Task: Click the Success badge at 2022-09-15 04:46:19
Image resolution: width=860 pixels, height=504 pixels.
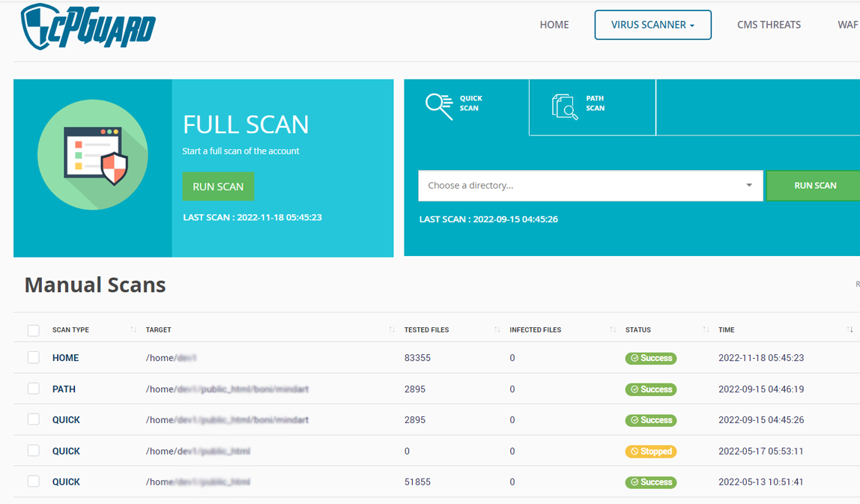Action: point(651,389)
